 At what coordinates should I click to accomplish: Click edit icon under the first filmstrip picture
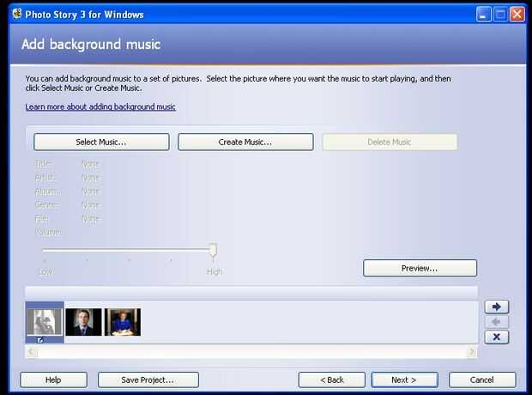coord(40,340)
